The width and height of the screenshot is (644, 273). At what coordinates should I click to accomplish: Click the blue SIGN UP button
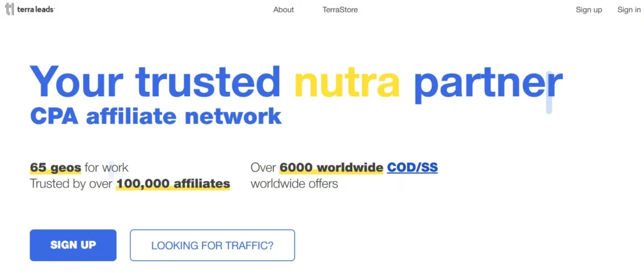point(73,245)
